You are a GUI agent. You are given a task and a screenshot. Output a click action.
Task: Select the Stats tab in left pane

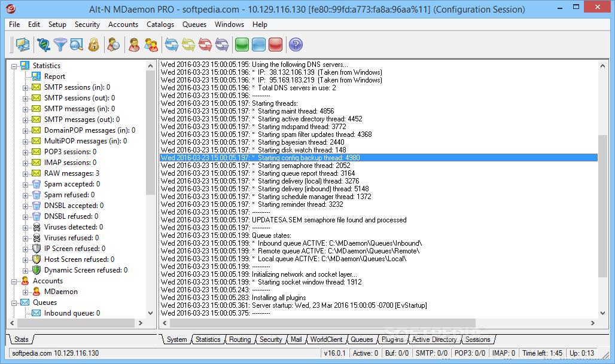[21, 339]
